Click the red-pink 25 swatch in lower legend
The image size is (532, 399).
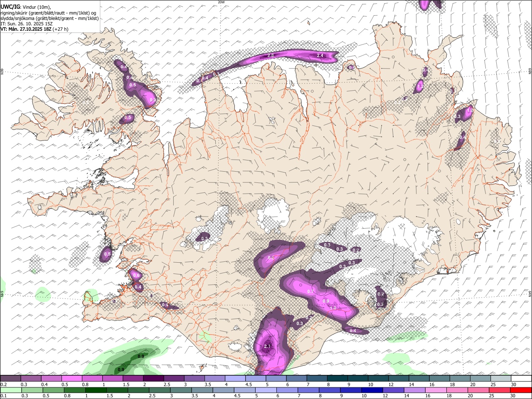point(500,390)
